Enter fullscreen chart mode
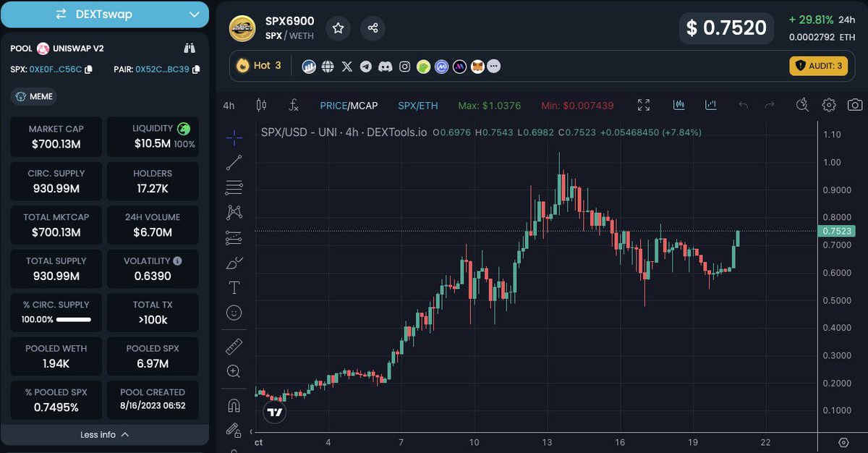This screenshot has width=868, height=453. [644, 106]
